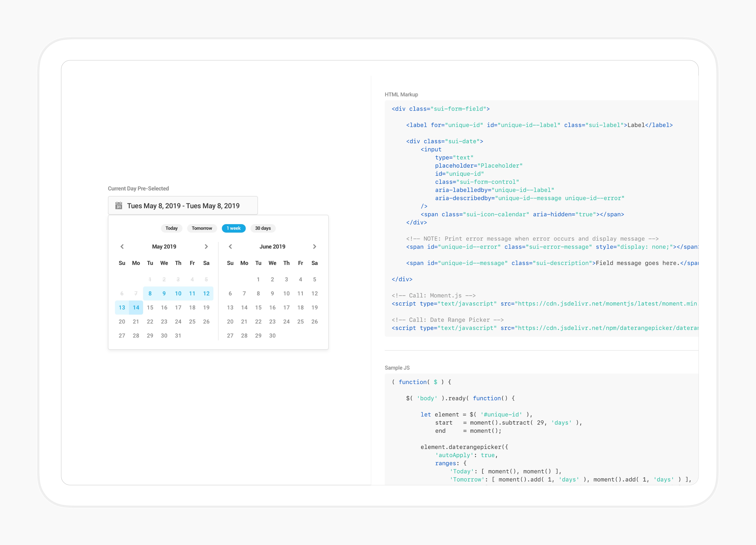Click the 'Sample JS' heading

point(397,368)
